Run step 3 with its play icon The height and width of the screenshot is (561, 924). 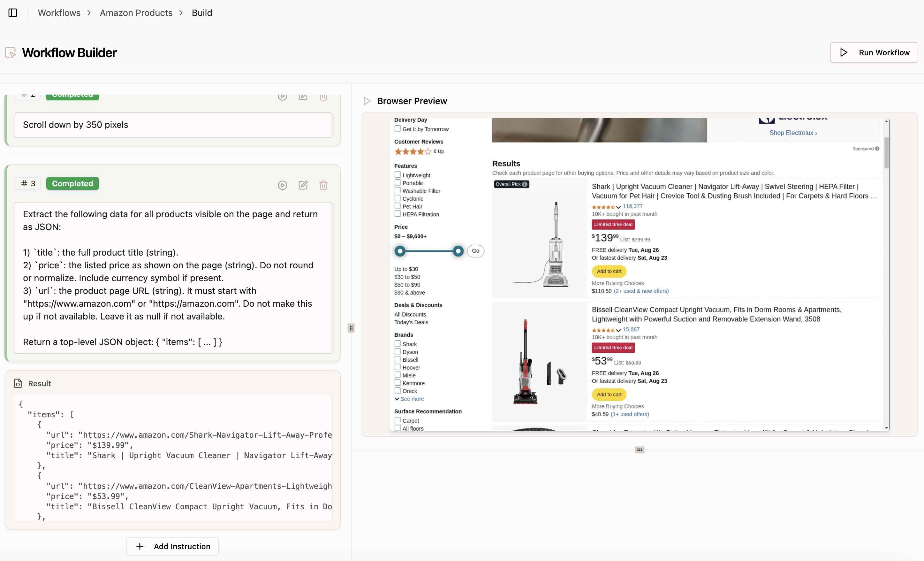tap(282, 185)
